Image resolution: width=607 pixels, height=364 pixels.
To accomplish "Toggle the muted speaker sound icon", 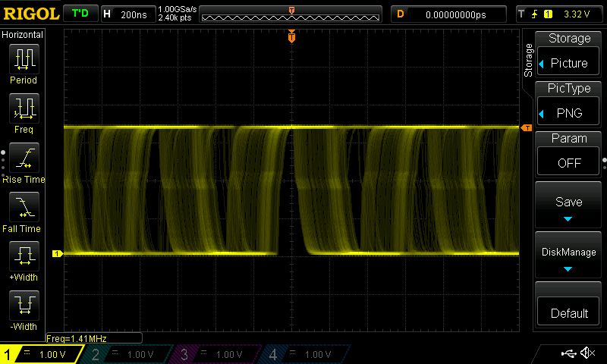I will (x=587, y=353).
